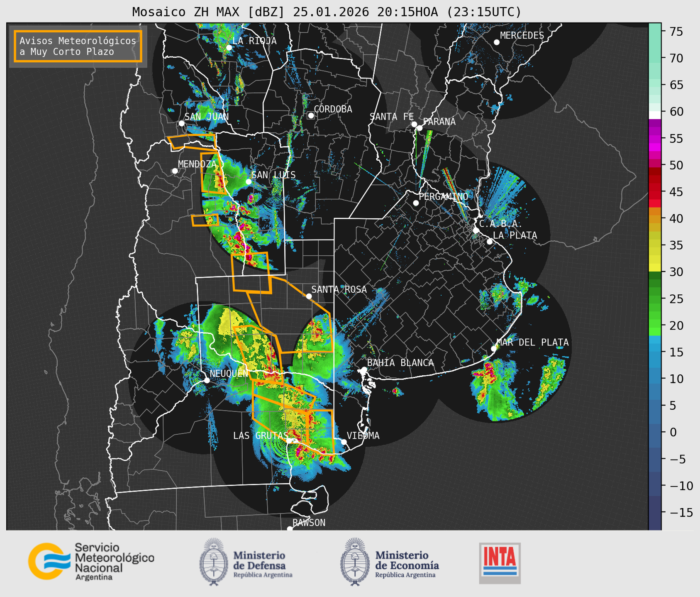Viewport: 700px width, 597px height.
Task: Click the 25 dBZ green band on color scale
Action: (655, 299)
